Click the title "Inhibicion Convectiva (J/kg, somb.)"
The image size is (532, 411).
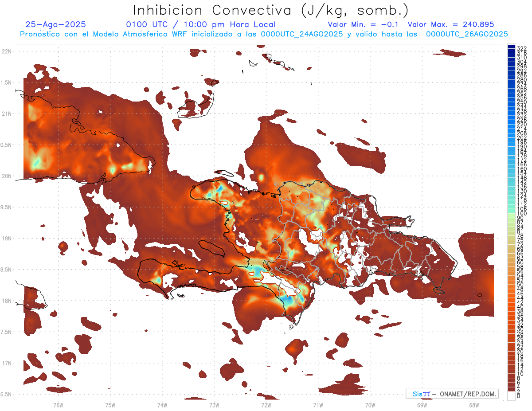pyautogui.click(x=270, y=10)
